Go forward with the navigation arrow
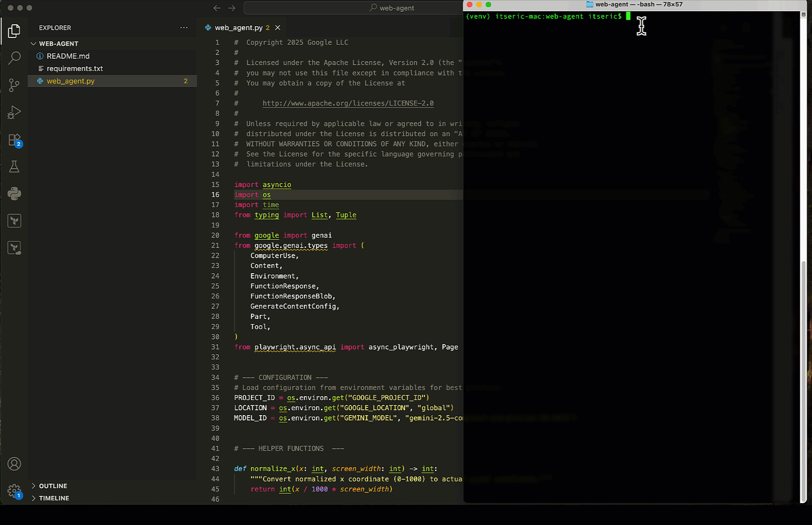 click(x=232, y=8)
